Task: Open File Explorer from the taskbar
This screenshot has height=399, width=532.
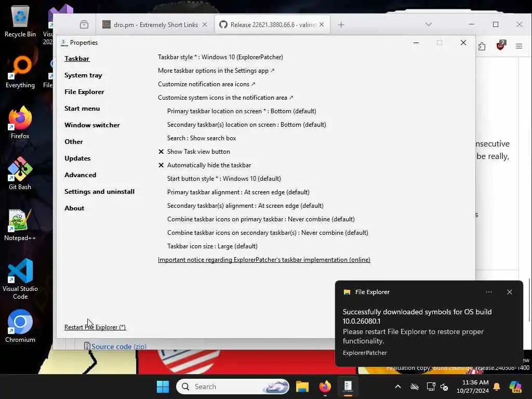Action: pos(302,387)
